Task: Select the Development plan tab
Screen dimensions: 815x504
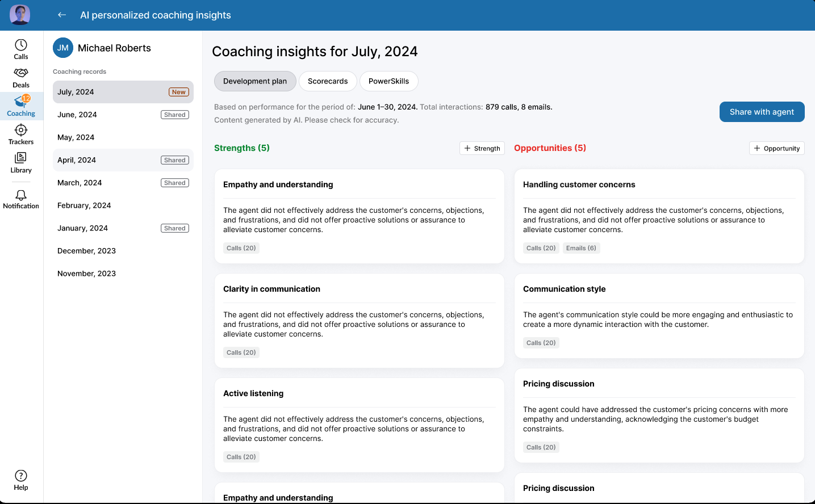Action: 254,81
